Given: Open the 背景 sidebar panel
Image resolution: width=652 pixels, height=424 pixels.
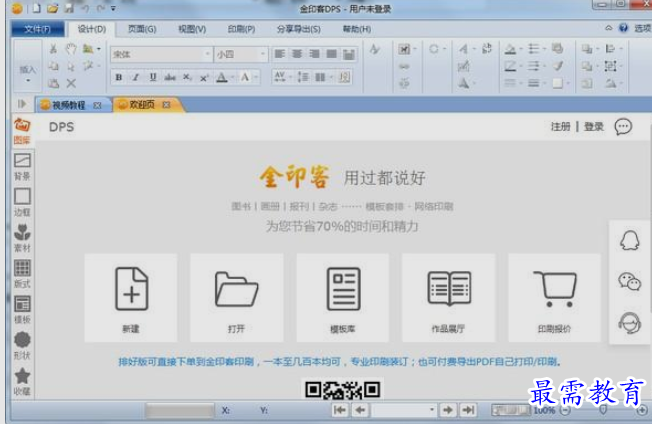Looking at the screenshot, I should [22, 167].
